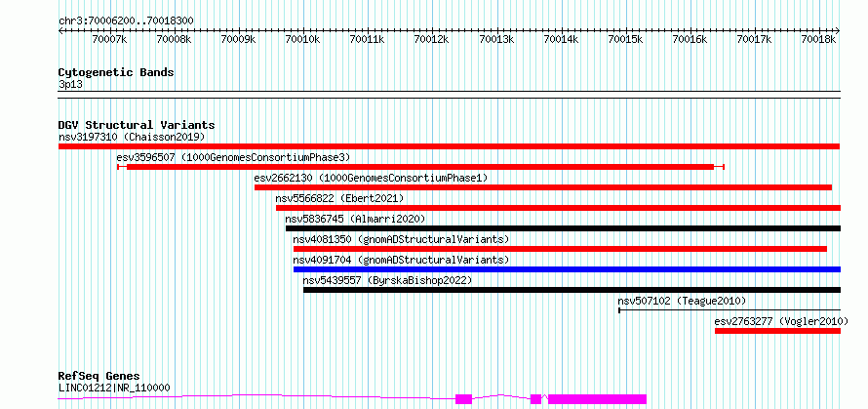868x409 pixels.
Task: Click the right arrowhead of the coordinate ruler
Action: (838, 30)
